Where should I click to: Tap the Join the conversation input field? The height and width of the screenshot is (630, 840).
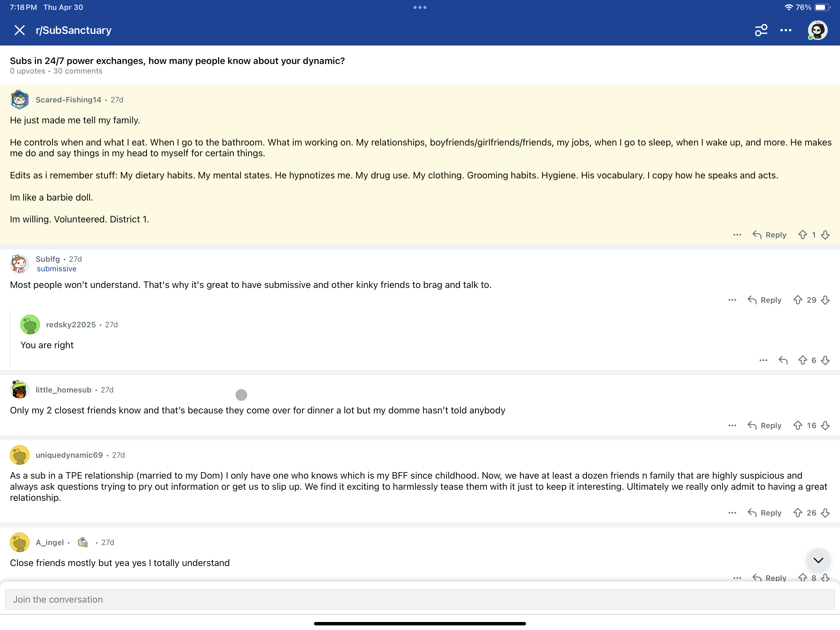(420, 599)
